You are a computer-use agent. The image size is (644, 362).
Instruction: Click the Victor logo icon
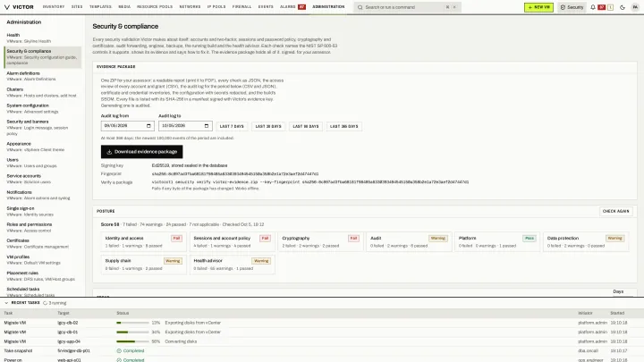6,7
